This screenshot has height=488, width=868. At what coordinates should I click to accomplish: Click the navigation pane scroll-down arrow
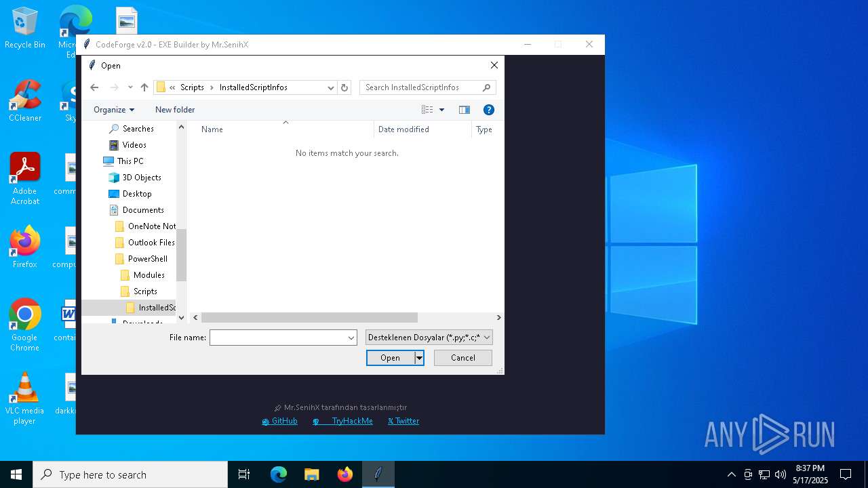(181, 317)
